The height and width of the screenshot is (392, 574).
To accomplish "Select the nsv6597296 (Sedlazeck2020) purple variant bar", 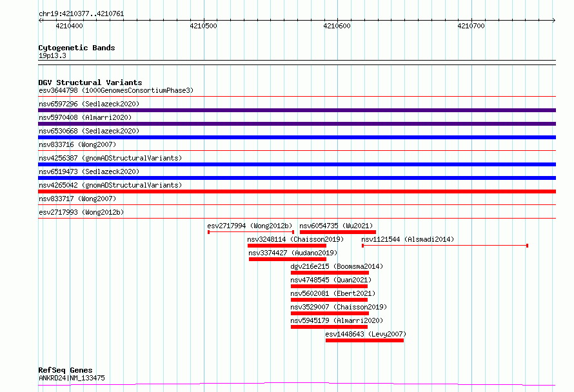I will 297,110.
